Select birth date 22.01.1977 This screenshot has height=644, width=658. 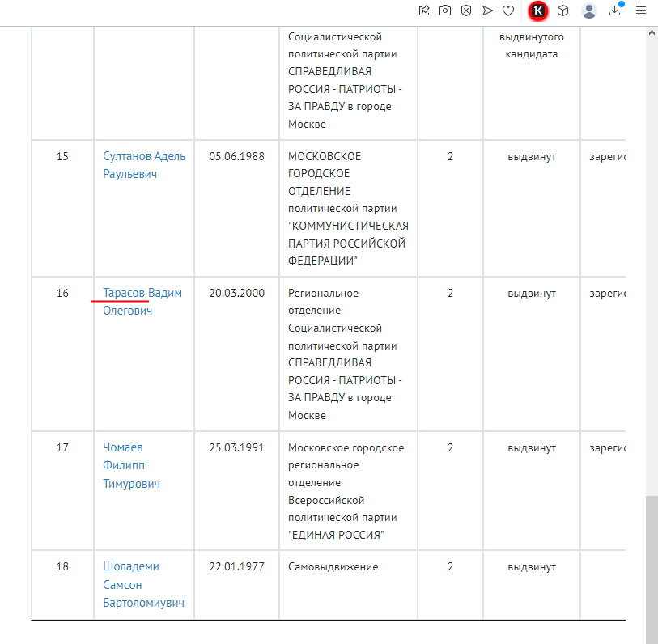coord(236,567)
